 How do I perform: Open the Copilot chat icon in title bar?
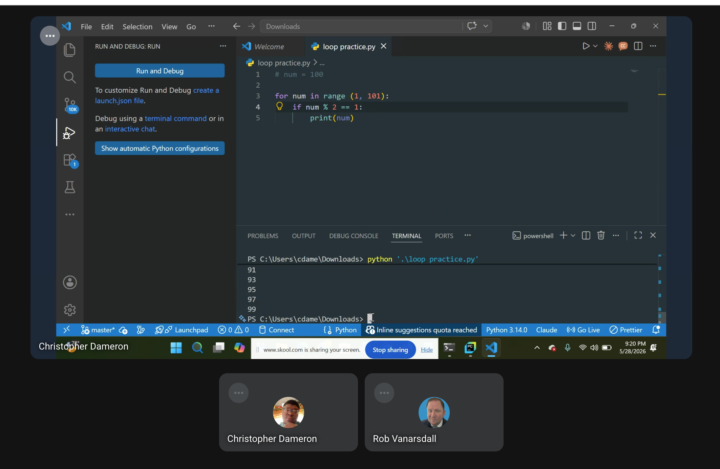point(472,26)
